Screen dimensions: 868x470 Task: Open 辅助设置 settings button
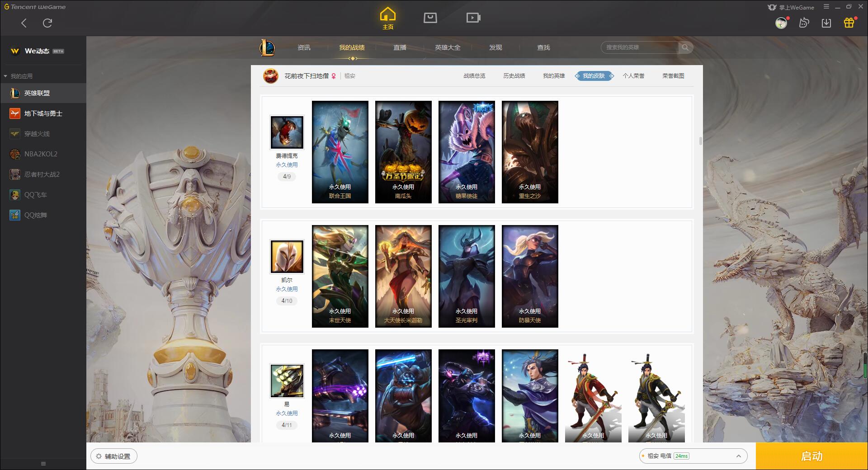coord(114,456)
